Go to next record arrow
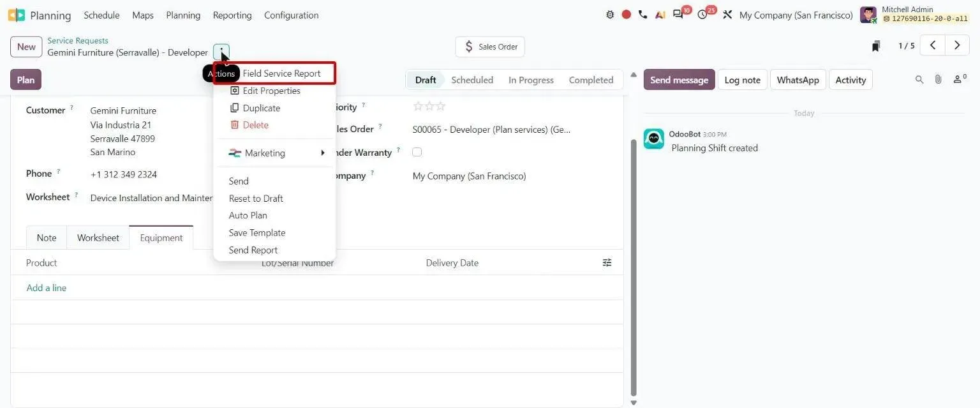 click(957, 45)
